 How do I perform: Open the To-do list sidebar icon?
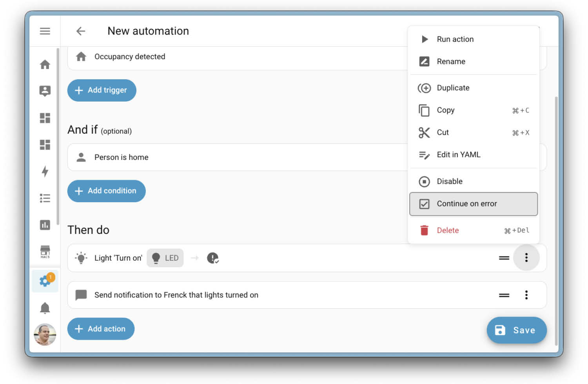click(45, 198)
